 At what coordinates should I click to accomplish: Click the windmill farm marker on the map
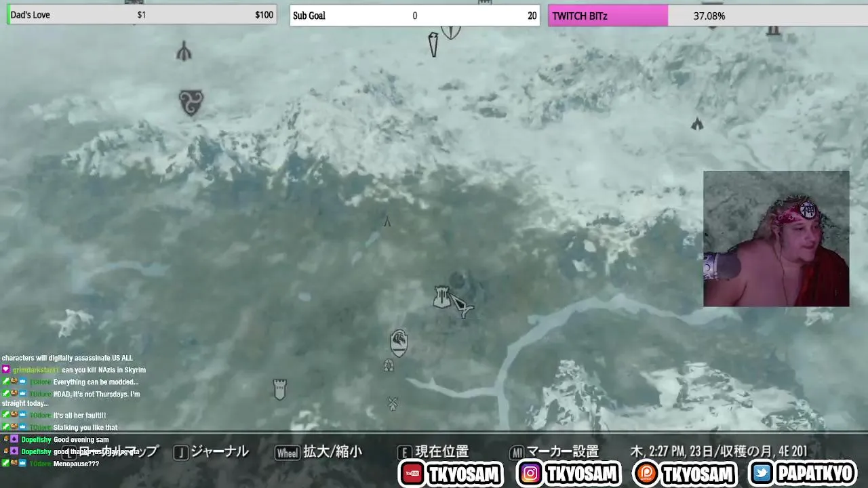(392, 403)
